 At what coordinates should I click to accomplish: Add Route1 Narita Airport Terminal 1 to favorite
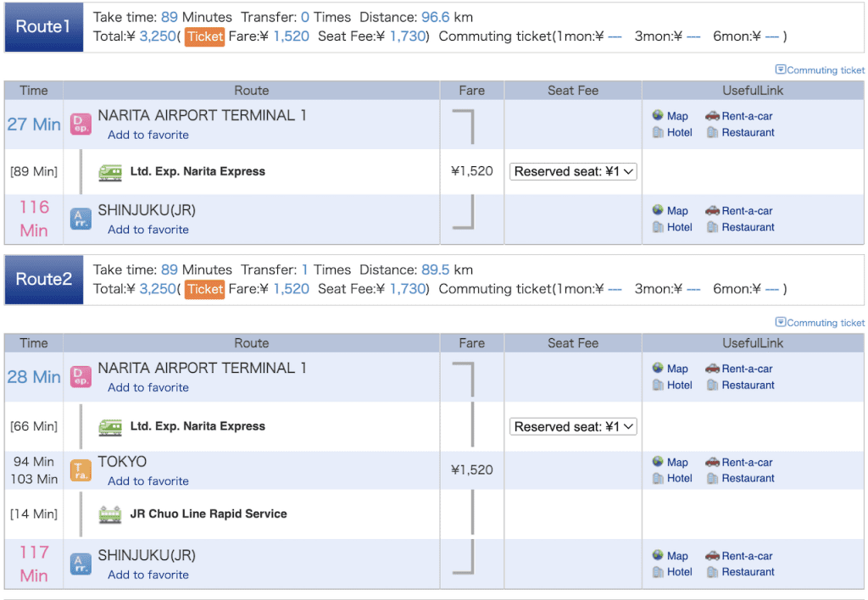pyautogui.click(x=148, y=135)
